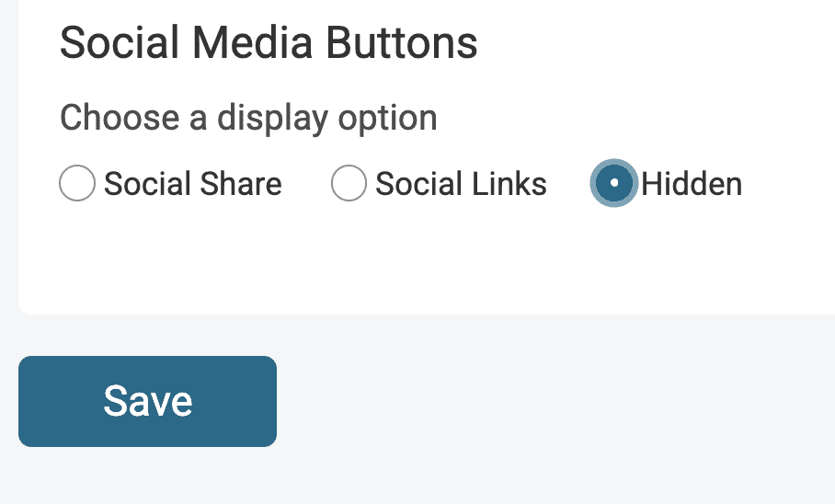
Task: Choose Social Share as the display option
Action: tap(77, 183)
